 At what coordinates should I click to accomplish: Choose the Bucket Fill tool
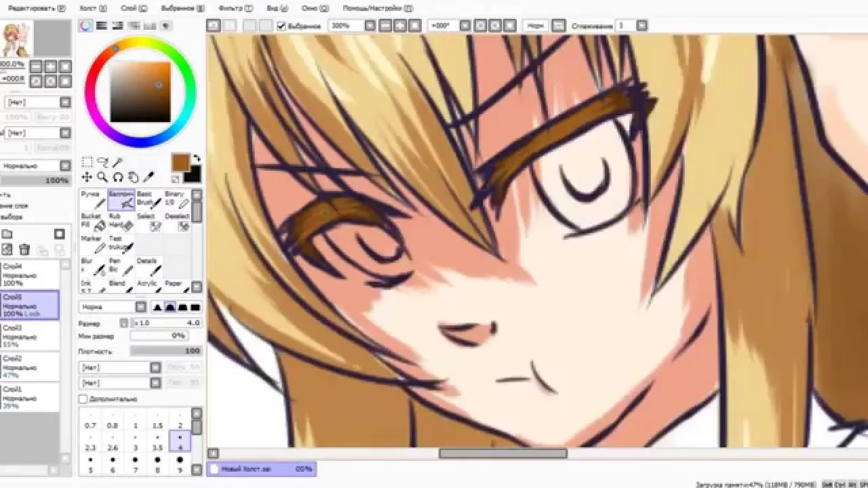(93, 222)
